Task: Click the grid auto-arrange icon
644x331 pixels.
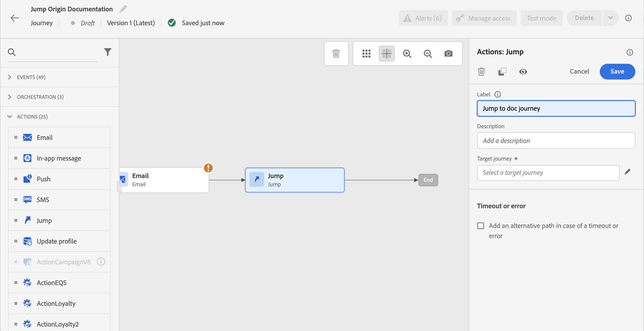Action: tap(366, 53)
